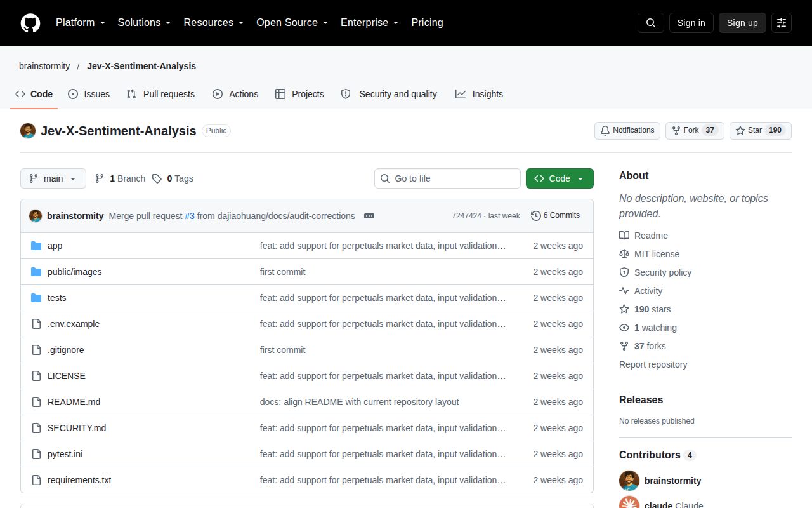This screenshot has height=508, width=812.
Task: Click the tests folder icon
Action: [36, 298]
